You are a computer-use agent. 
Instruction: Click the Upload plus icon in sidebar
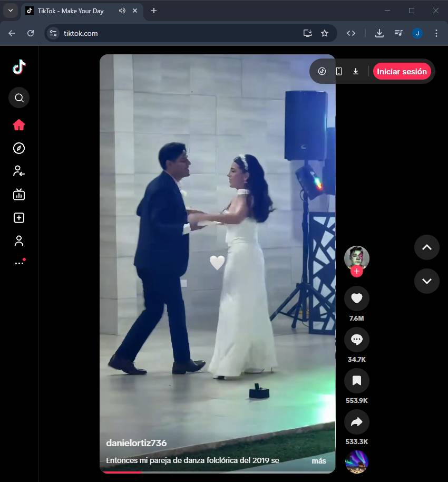coord(19,218)
